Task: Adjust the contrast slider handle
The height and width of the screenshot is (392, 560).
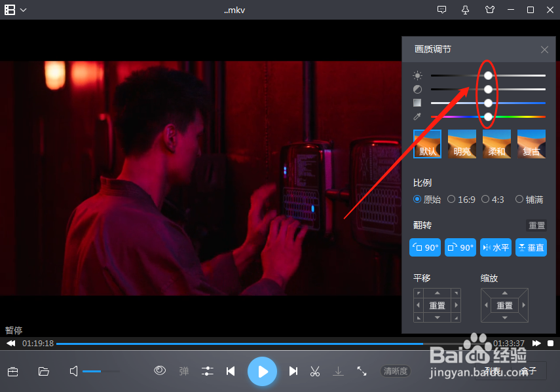Action: [x=488, y=89]
